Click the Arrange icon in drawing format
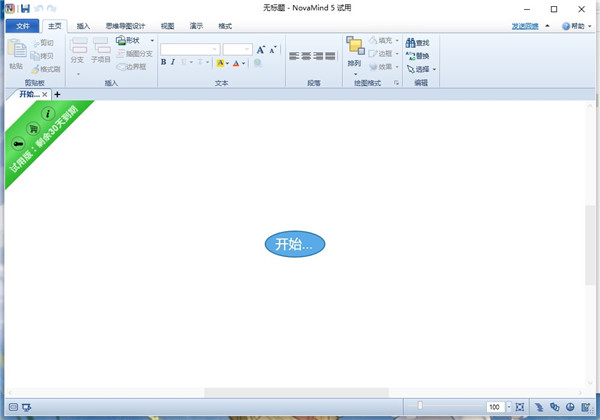600x420 pixels. (x=355, y=50)
